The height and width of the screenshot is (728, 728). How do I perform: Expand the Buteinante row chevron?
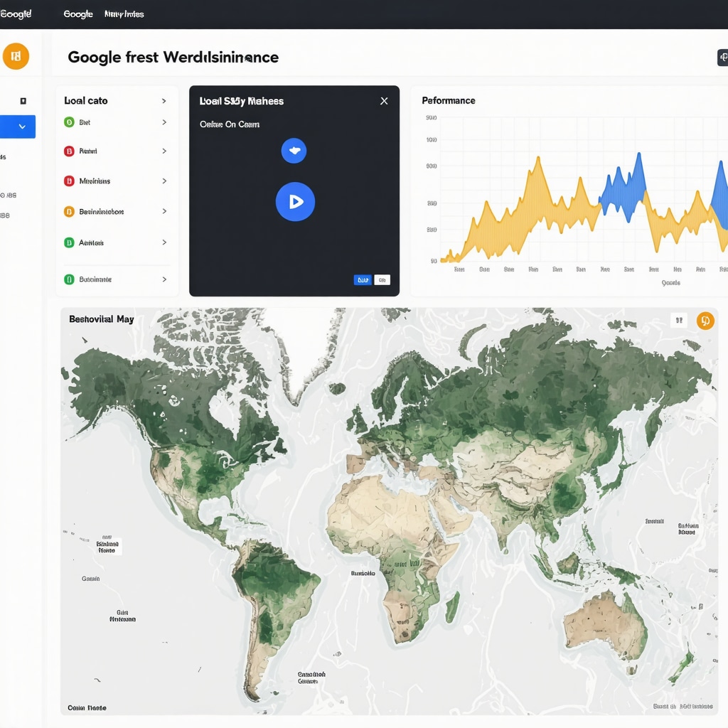coord(164,279)
